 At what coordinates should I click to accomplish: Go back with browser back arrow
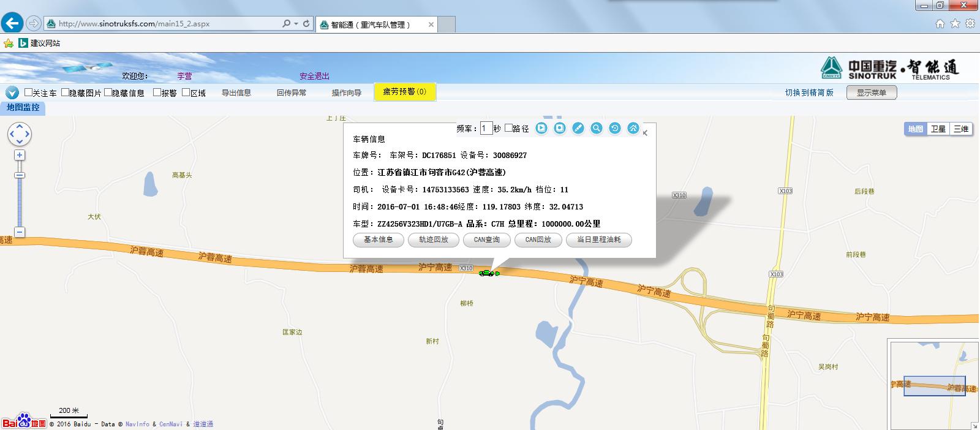[12, 23]
